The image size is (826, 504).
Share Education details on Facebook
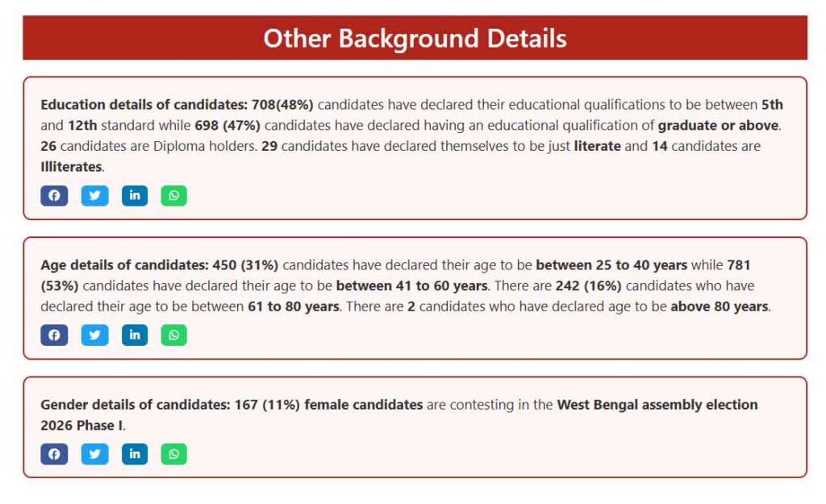click(54, 195)
